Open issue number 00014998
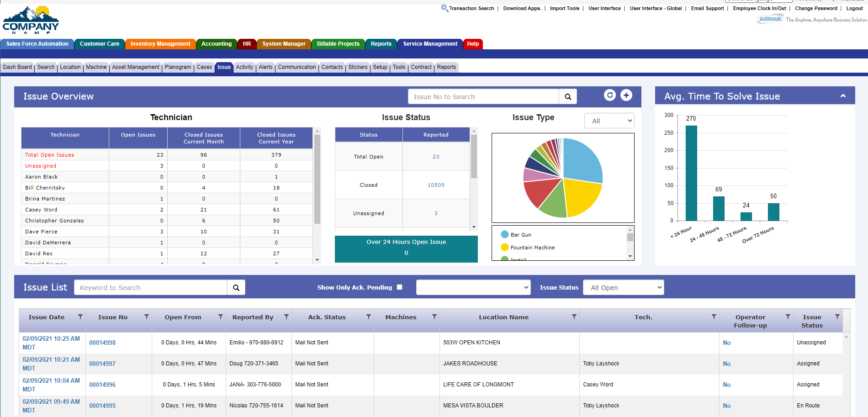This screenshot has height=417, width=868. point(102,343)
